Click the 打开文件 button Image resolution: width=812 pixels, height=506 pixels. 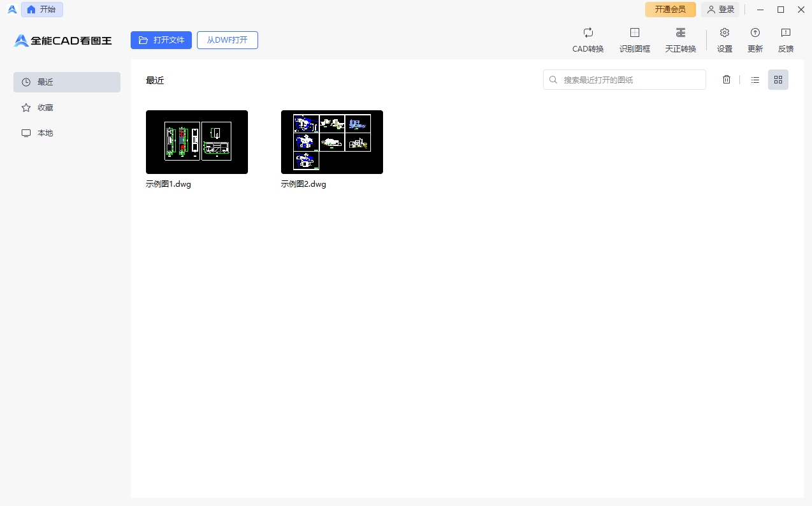(161, 40)
